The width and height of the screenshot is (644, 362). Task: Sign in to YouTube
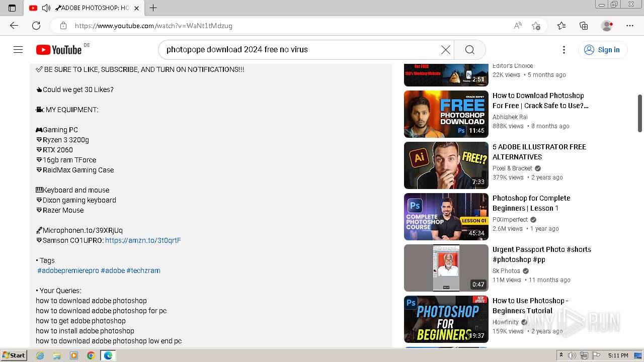tap(602, 49)
